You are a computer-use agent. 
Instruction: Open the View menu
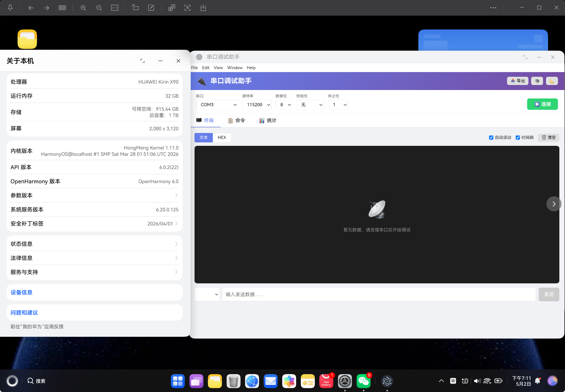pos(218,68)
